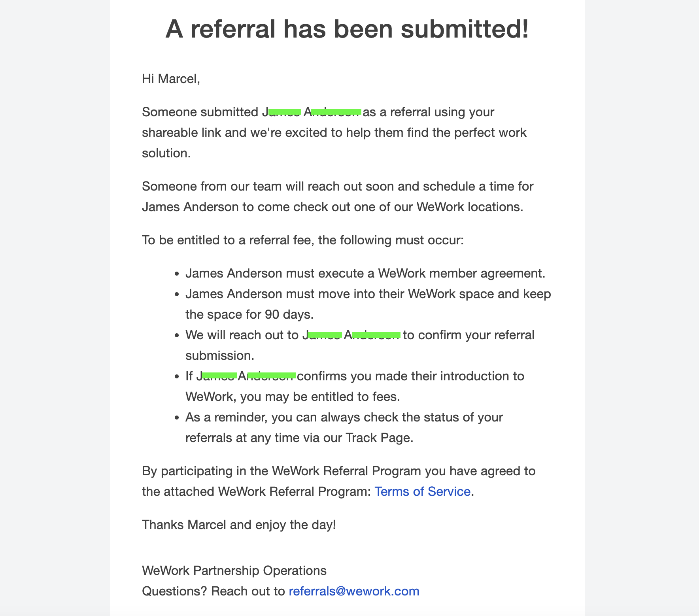The width and height of the screenshot is (699, 616).
Task: Click the "shareable link" phrase in first paragraph
Action: [x=181, y=132]
